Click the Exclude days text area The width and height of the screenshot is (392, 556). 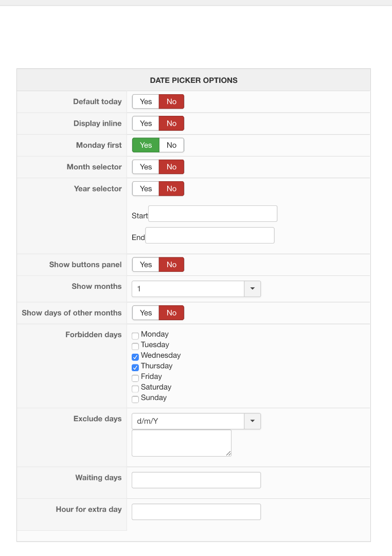[x=181, y=443]
